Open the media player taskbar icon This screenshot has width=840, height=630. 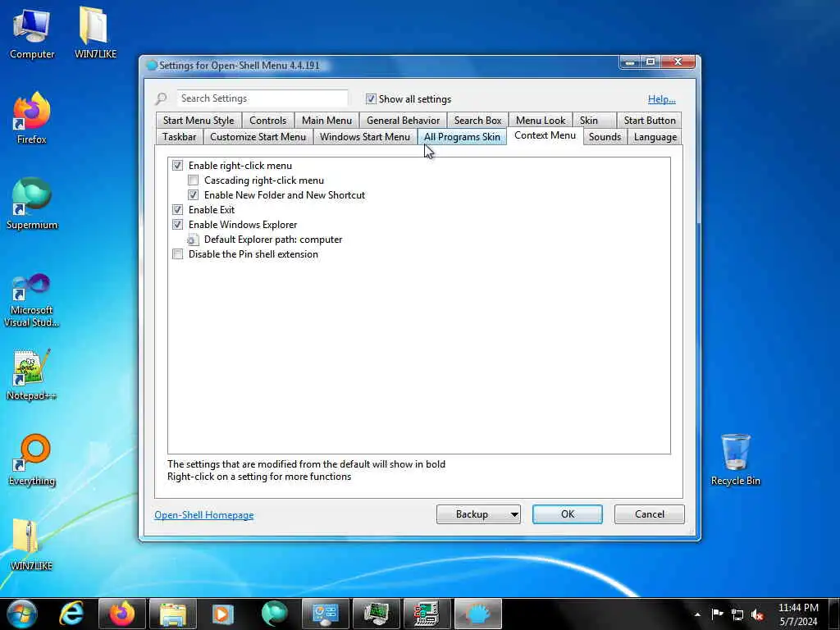(x=223, y=614)
